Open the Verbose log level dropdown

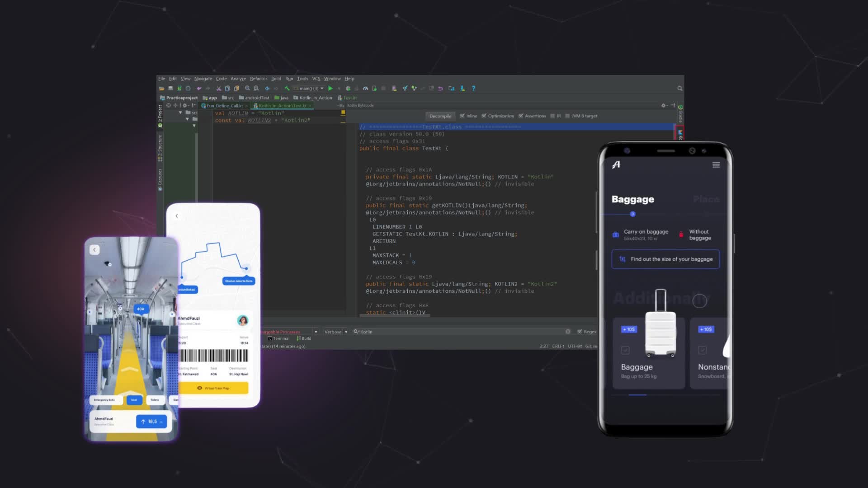[336, 332]
